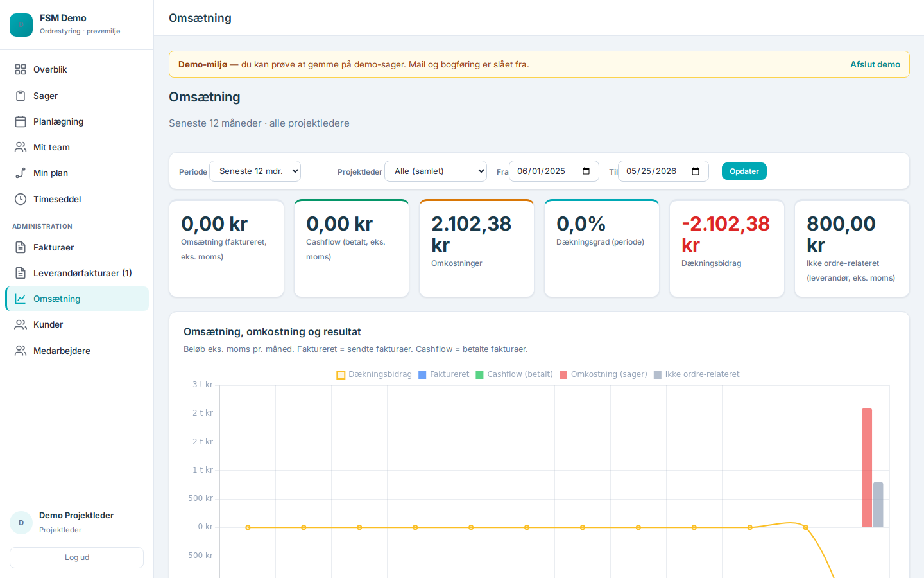Click the '3 t kr' y-axis label

click(203, 385)
